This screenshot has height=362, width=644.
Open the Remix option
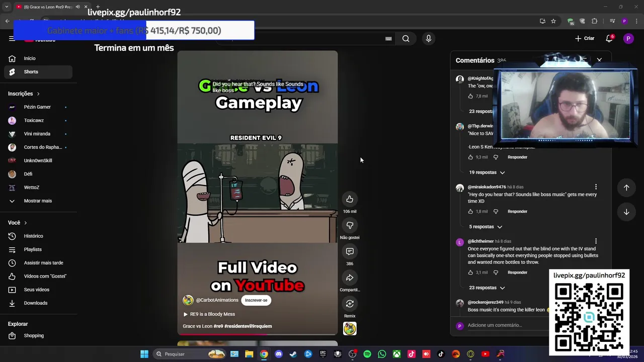click(x=350, y=304)
